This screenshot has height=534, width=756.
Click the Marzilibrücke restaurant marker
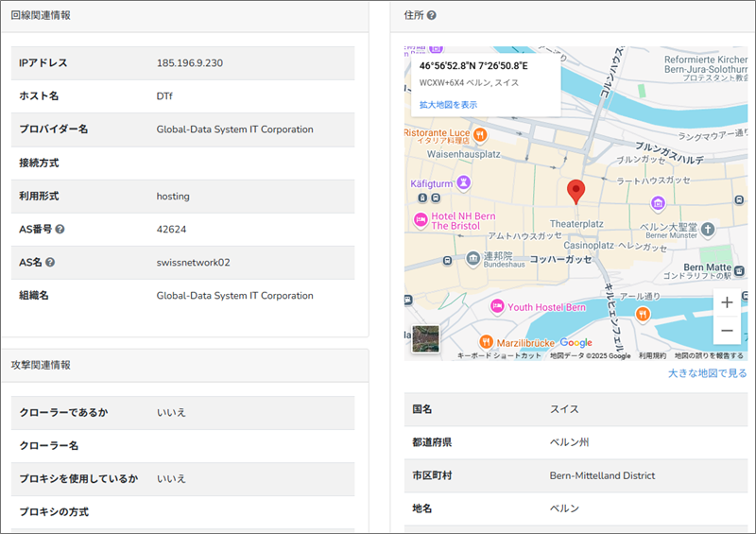(x=486, y=341)
